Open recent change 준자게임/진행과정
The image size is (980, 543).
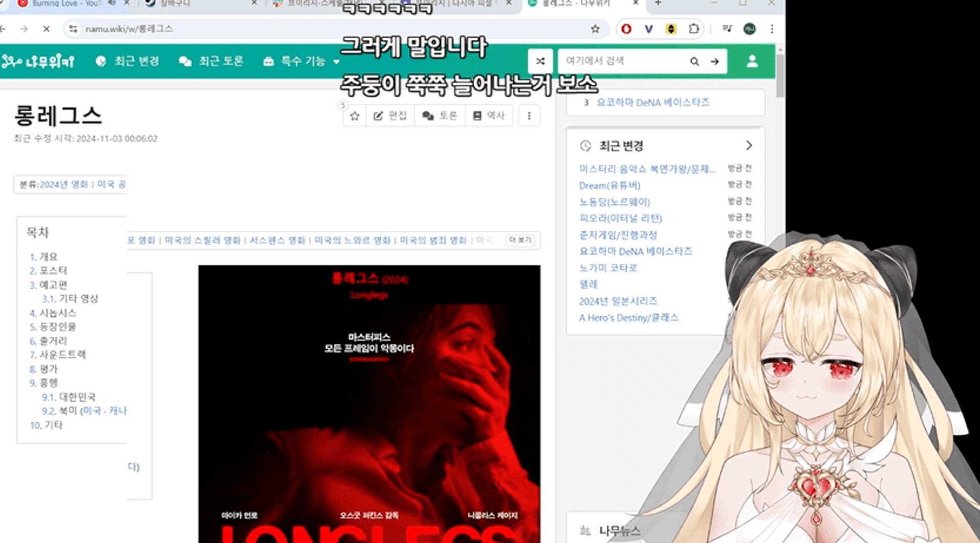click(x=618, y=235)
